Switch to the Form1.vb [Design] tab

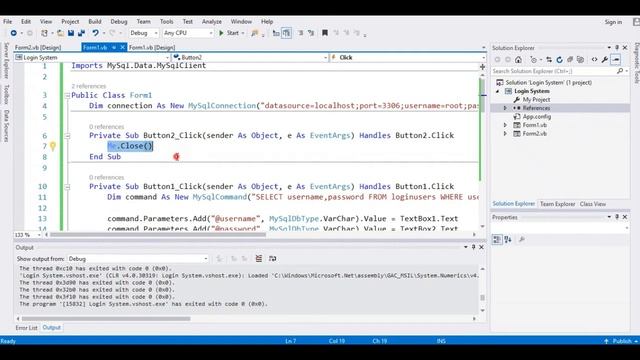[x=152, y=48]
